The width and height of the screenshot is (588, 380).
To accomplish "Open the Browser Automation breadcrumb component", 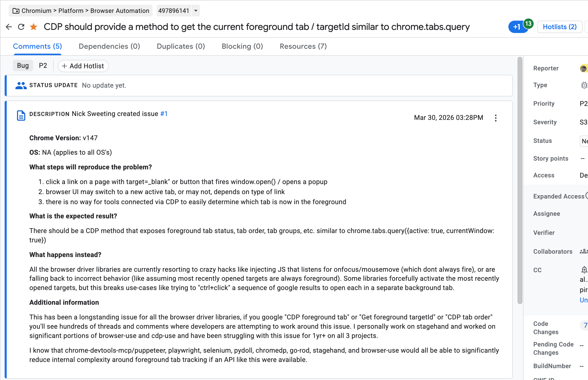I will (120, 11).
